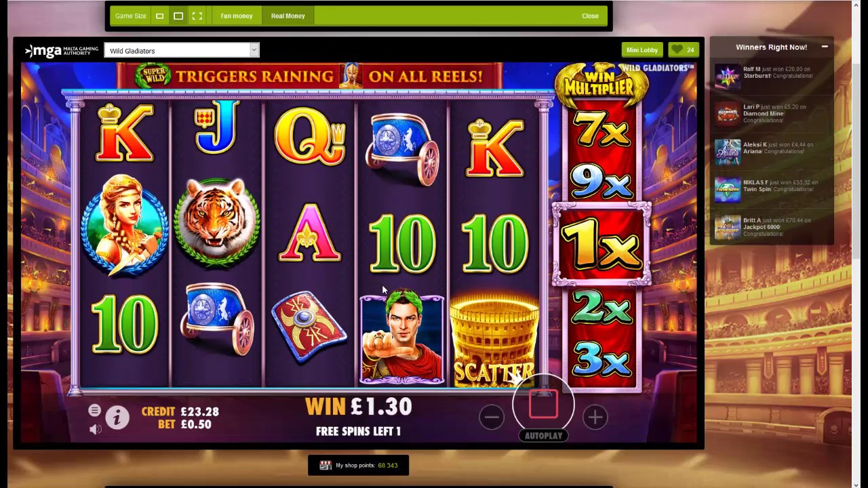Image resolution: width=868 pixels, height=488 pixels.
Task: Increase bet with the plus button
Action: tap(595, 417)
